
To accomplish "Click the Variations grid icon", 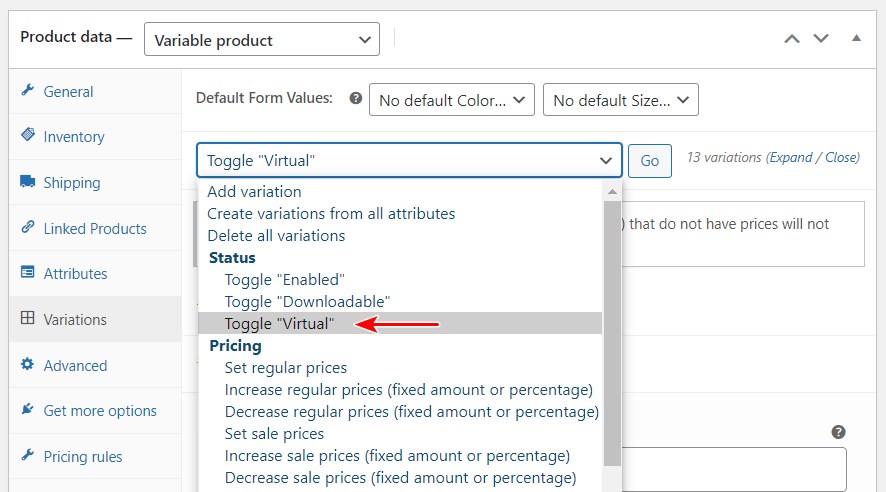I will [x=27, y=317].
